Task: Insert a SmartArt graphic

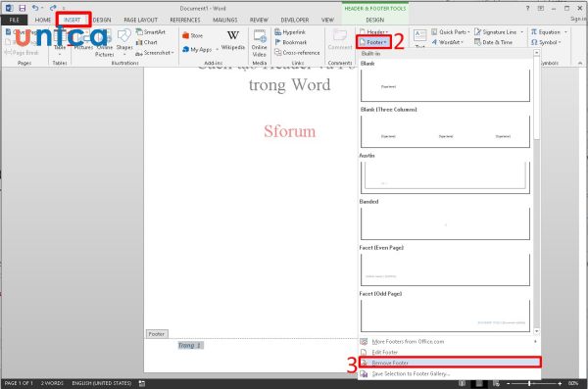Action: click(150, 32)
